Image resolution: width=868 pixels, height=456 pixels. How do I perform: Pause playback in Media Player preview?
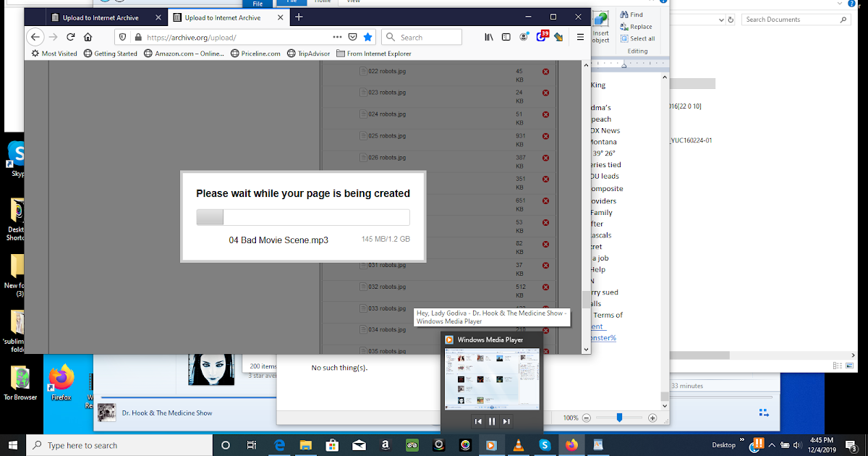point(492,421)
